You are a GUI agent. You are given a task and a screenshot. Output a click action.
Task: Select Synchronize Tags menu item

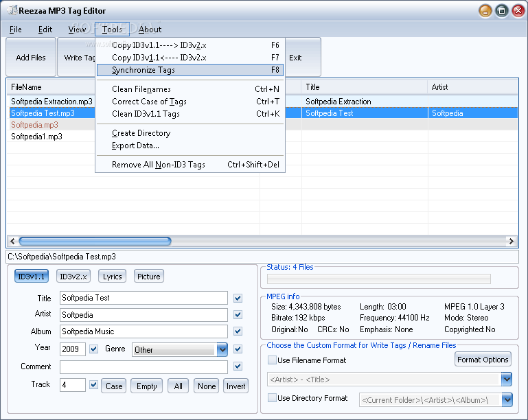coord(190,70)
